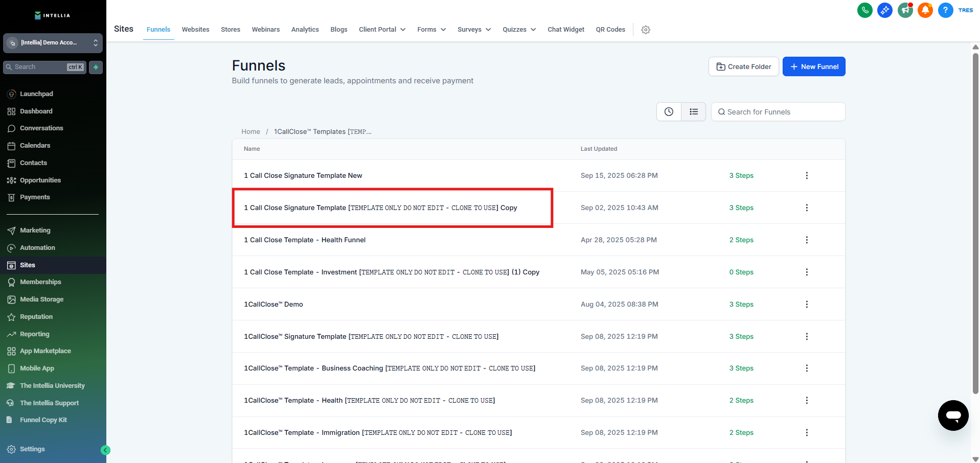This screenshot has width=980, height=463.
Task: Open 1 Call Close Signature Template New funnel
Action: click(x=303, y=176)
